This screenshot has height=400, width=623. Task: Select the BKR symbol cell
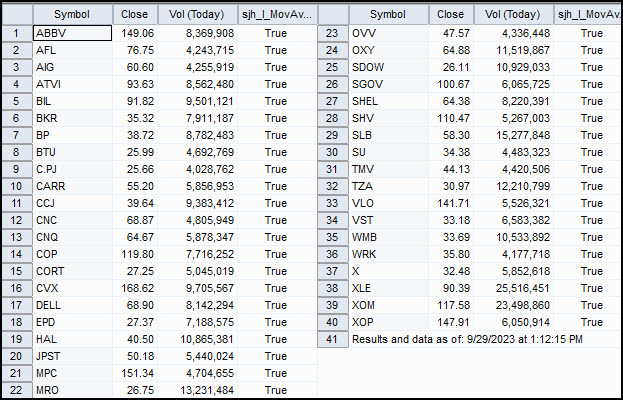(73, 118)
